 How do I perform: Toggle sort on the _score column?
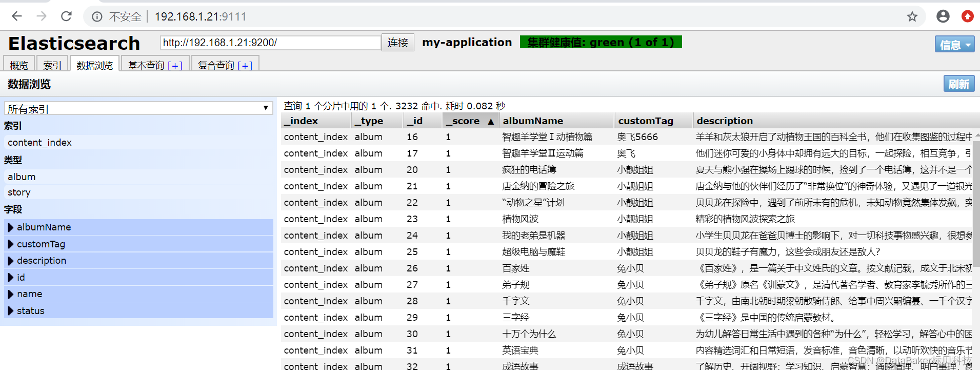click(x=471, y=121)
